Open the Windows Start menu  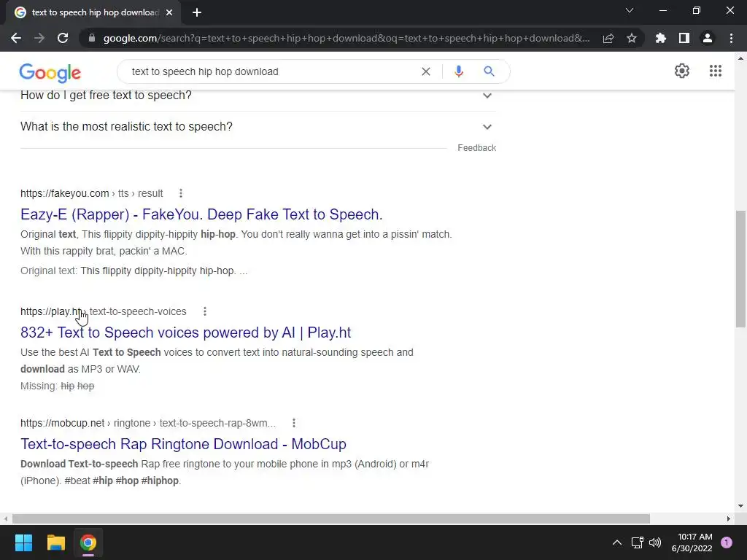click(x=23, y=542)
